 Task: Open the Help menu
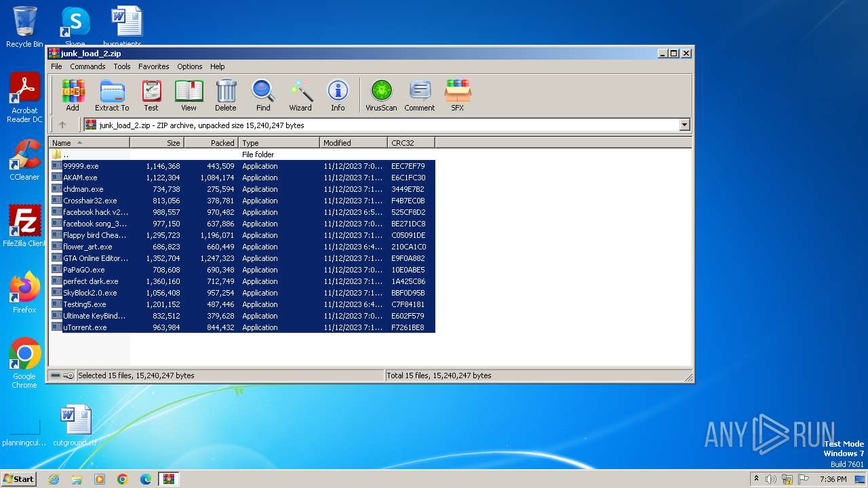[218, 66]
